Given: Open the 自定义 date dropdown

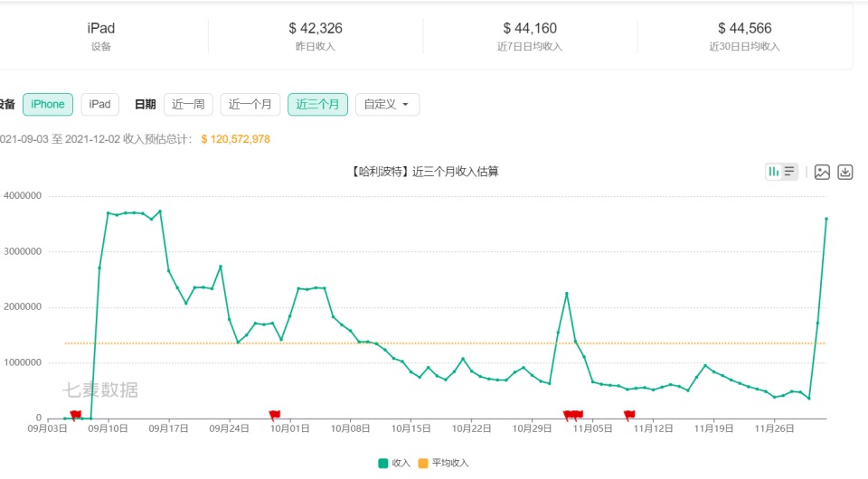Looking at the screenshot, I should tap(387, 105).
